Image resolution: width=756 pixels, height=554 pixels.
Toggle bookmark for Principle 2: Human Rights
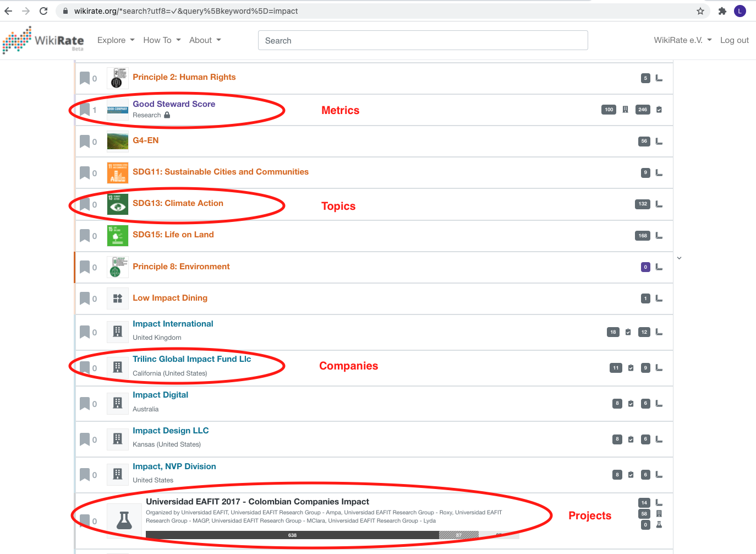pos(85,78)
